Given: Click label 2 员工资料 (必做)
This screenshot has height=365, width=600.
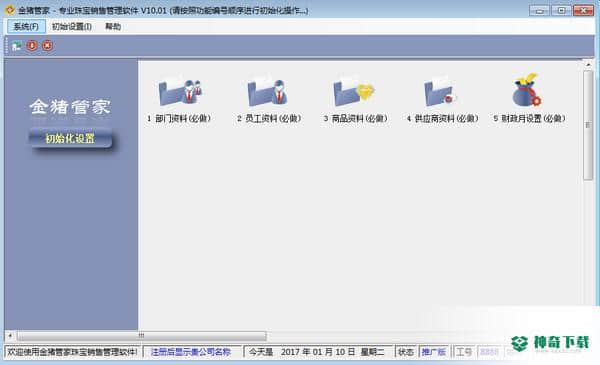Looking at the screenshot, I should 269,119.
